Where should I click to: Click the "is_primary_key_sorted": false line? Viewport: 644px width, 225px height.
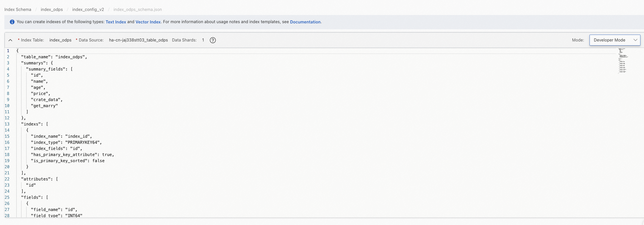68,161
